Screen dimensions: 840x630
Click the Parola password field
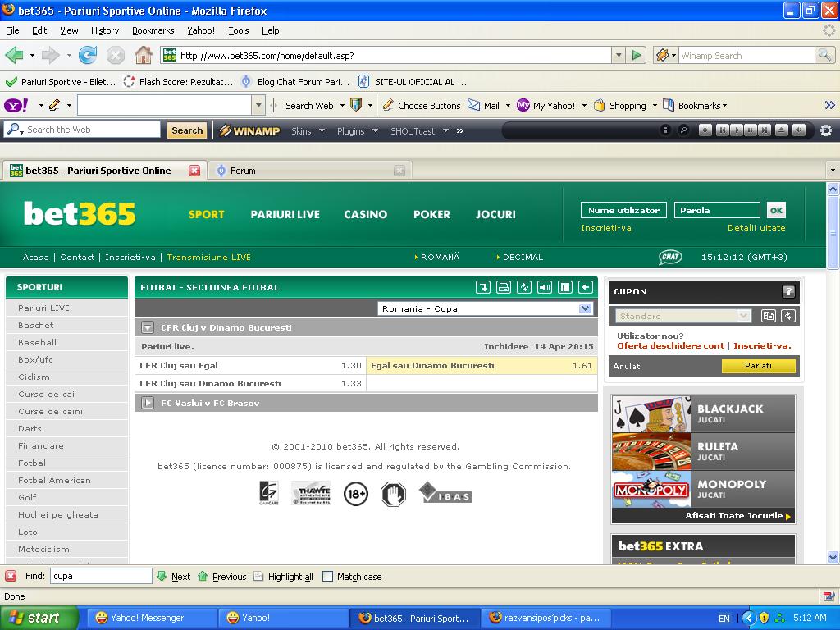coord(717,210)
